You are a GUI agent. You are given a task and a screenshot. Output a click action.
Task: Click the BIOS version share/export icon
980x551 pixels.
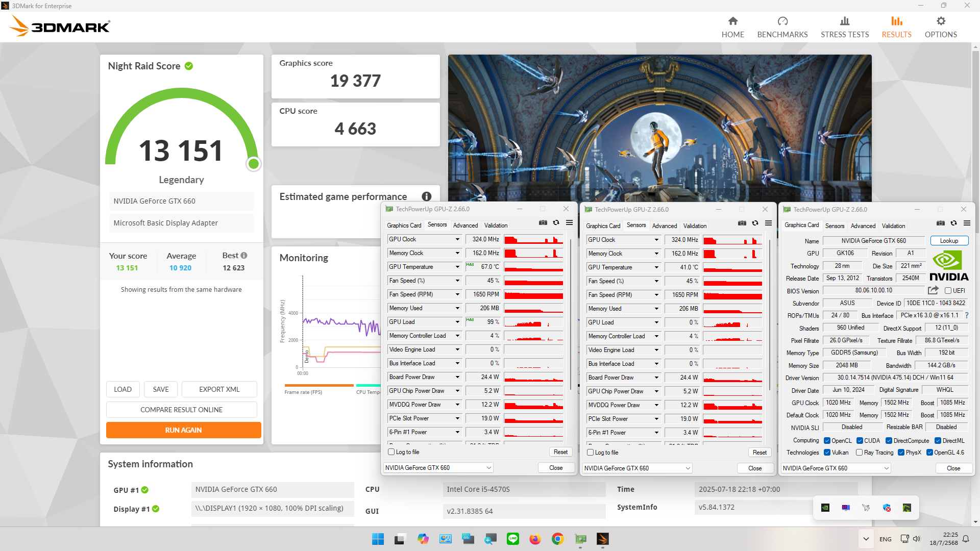pos(933,290)
